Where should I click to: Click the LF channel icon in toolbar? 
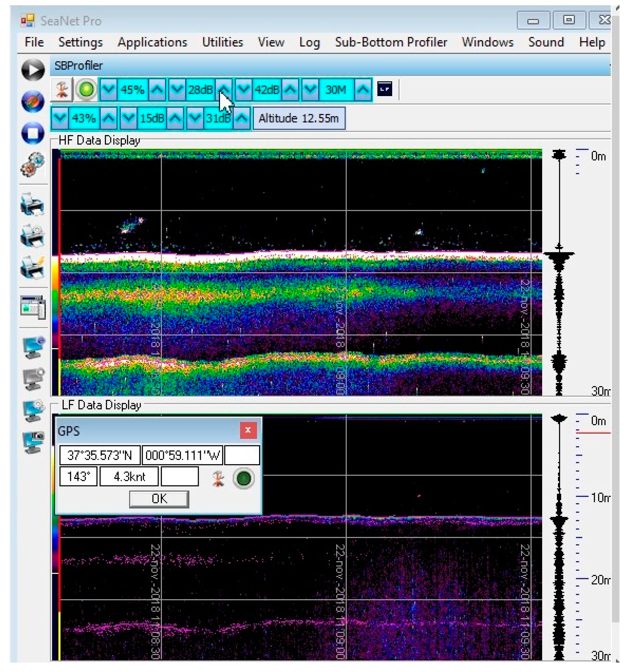click(x=385, y=89)
